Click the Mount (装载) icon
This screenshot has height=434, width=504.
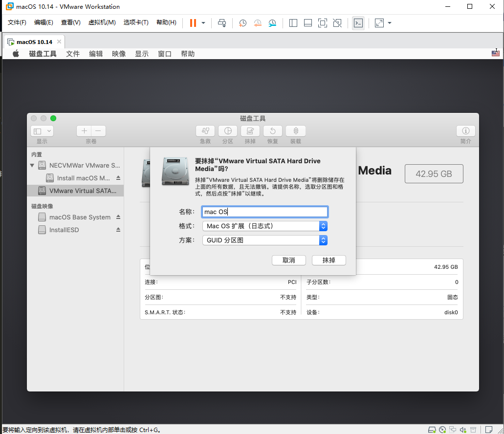point(295,131)
